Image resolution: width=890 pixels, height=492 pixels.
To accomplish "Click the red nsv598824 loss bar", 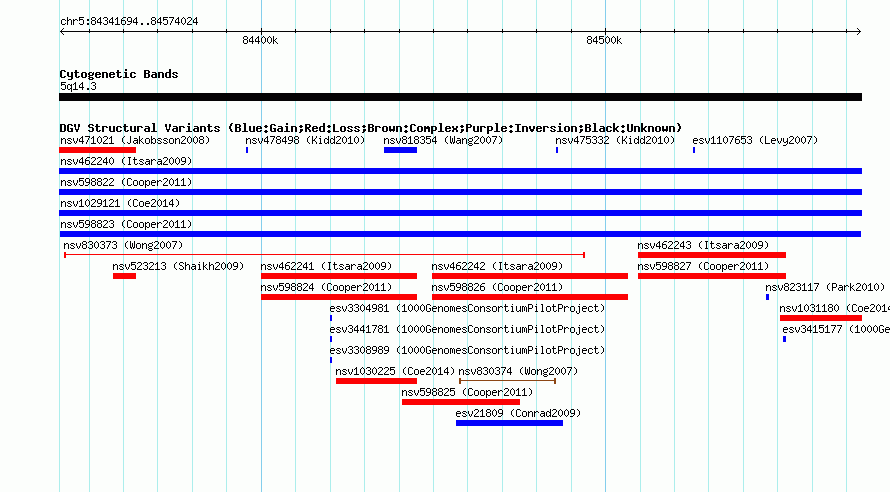I will (x=339, y=297).
